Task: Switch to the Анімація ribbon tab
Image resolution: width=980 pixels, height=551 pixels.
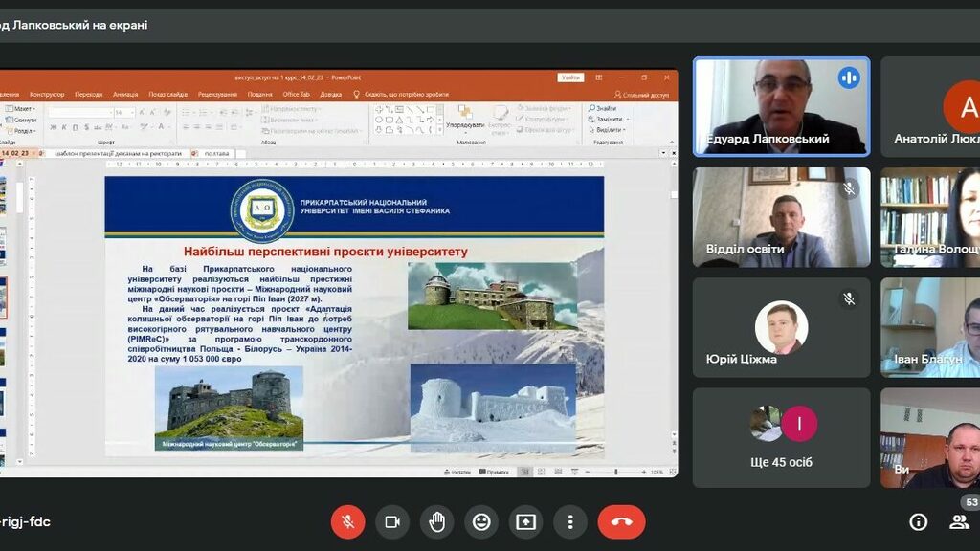Action: (125, 94)
